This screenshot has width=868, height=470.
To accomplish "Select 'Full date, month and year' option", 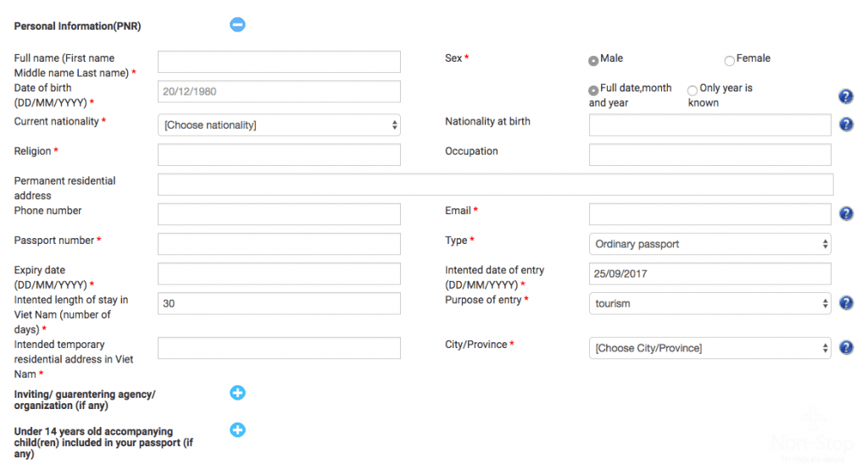I will coord(593,90).
